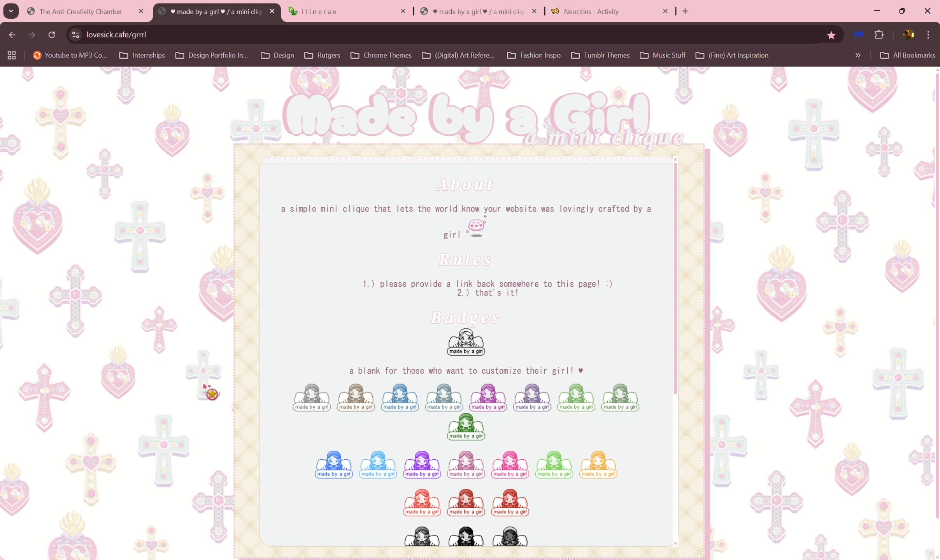Click the bookmark star icon in the address bar
Screen dimensions: 940x560
point(831,35)
